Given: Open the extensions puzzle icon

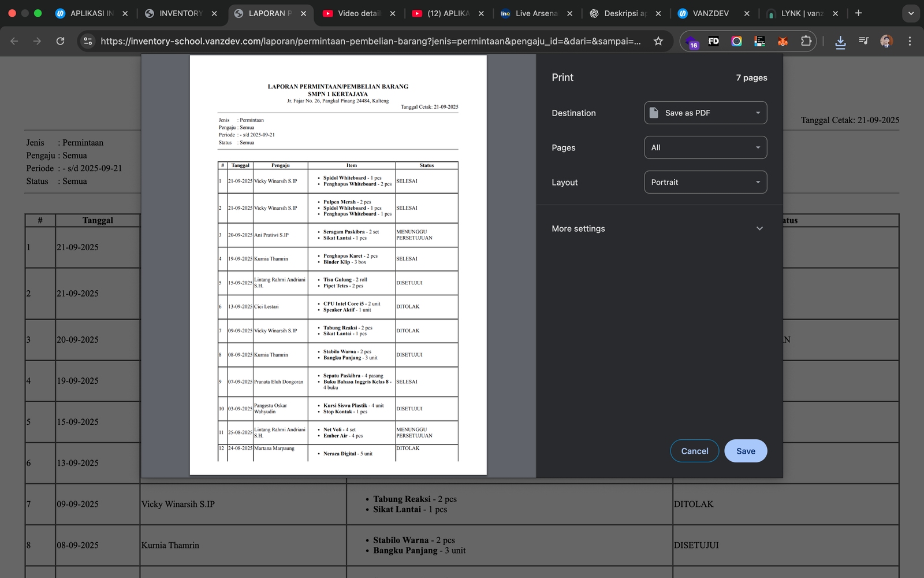Looking at the screenshot, I should pos(806,41).
